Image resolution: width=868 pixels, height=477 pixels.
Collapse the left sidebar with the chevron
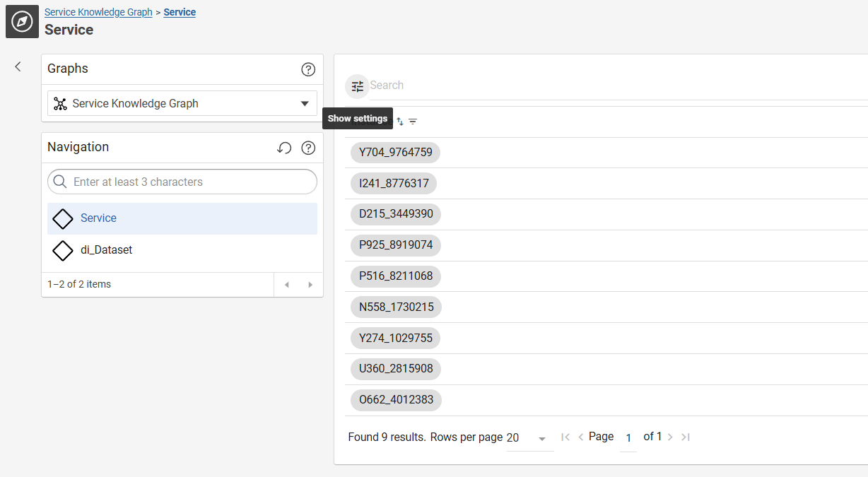coord(18,66)
